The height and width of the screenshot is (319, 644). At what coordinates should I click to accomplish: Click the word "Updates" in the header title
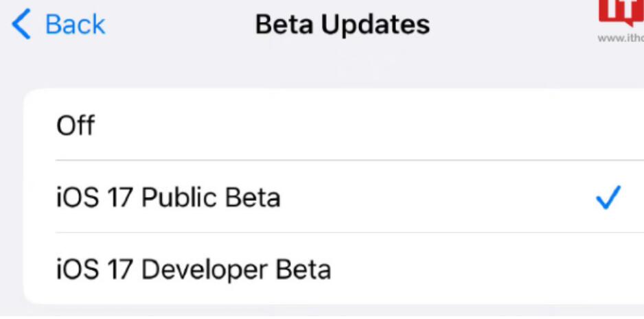coord(375,25)
